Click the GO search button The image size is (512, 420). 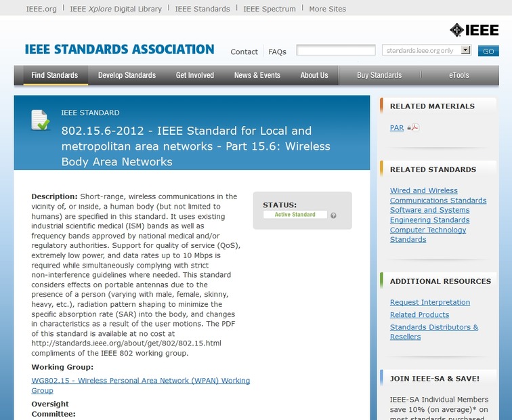click(x=488, y=51)
